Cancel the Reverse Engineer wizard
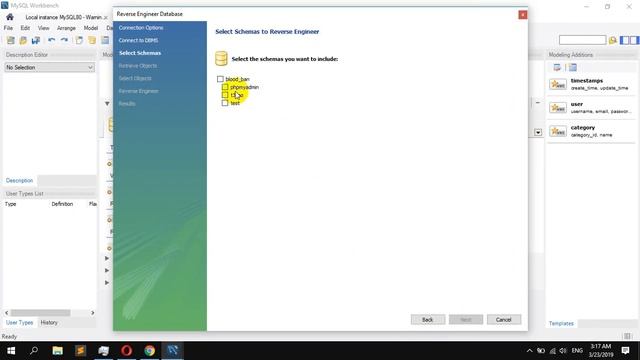The height and width of the screenshot is (360, 640). (504, 320)
